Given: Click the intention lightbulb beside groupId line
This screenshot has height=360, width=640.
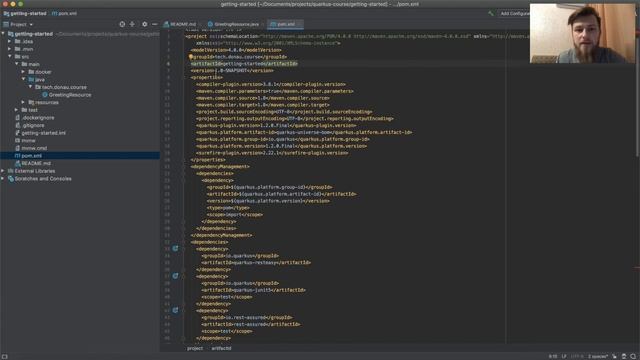Looking at the screenshot, I should (191, 57).
